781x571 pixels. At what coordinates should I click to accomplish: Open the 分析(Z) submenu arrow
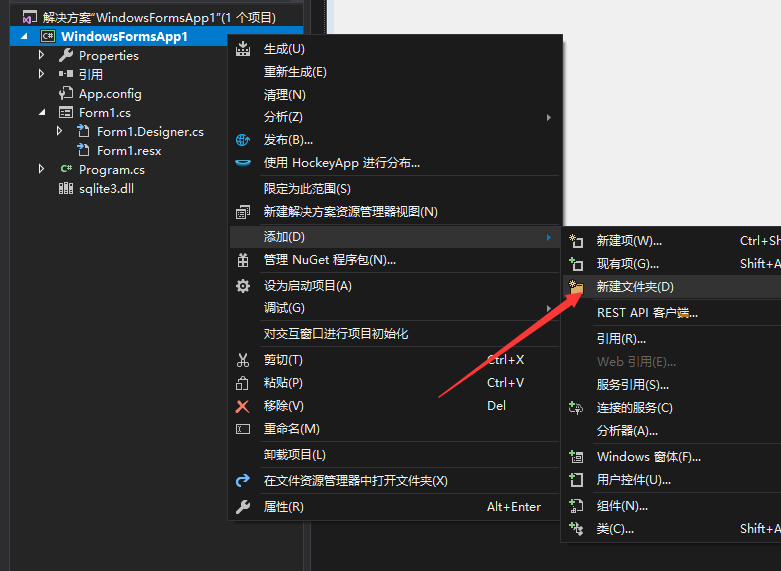coord(548,118)
